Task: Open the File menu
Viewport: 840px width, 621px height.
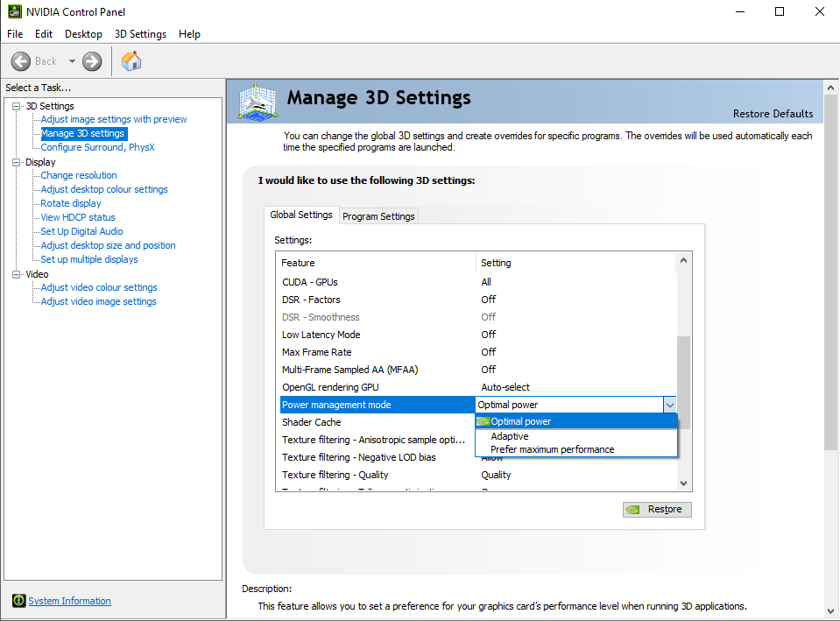Action: pos(15,34)
